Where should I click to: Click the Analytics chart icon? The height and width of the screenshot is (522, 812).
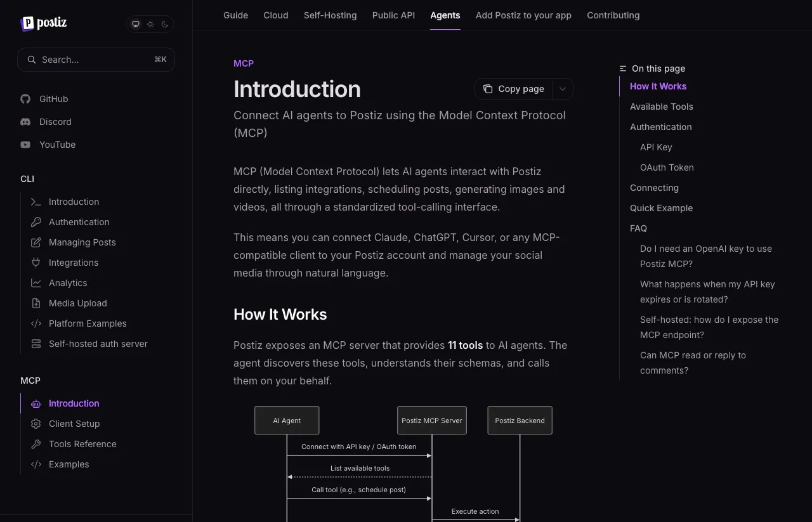click(x=36, y=283)
